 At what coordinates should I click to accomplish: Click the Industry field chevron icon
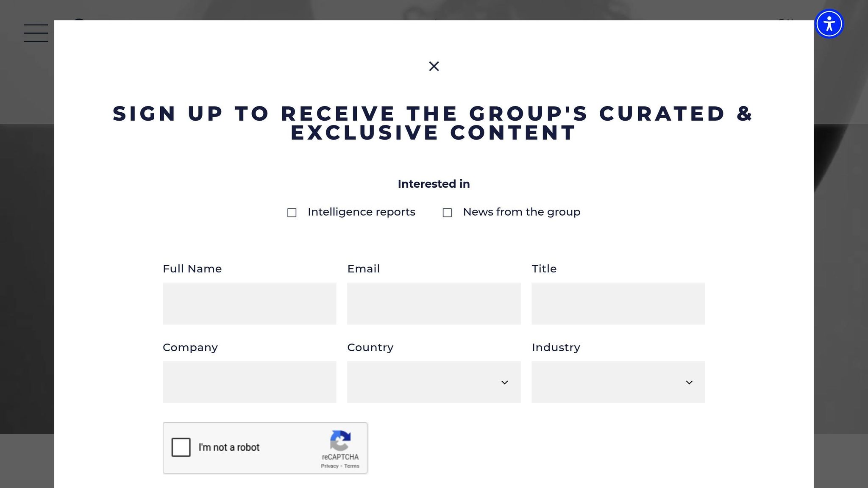coord(690,382)
